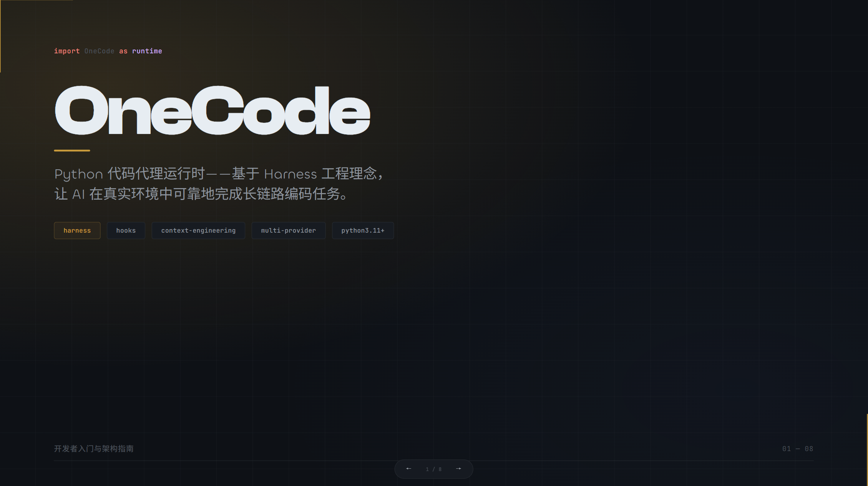Click the 让 AI 在真实环境中 subtitle line
868x486 pixels.
pyautogui.click(x=201, y=194)
